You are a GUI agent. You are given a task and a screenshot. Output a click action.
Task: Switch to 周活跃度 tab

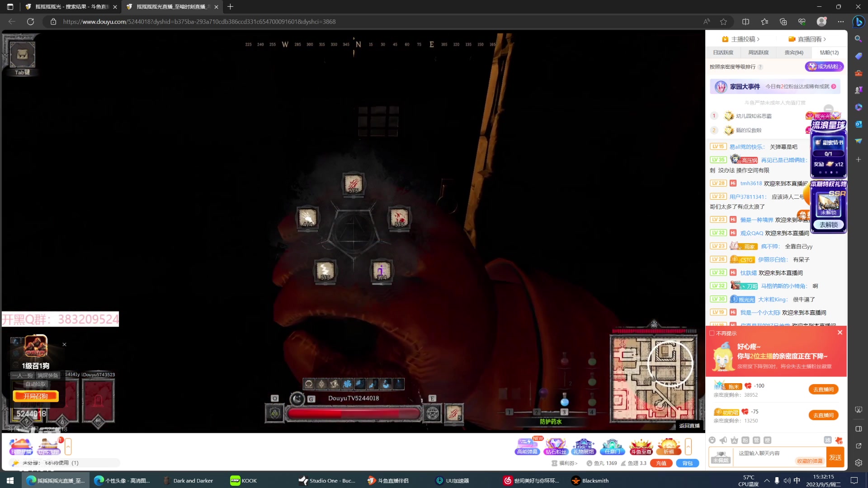758,52
